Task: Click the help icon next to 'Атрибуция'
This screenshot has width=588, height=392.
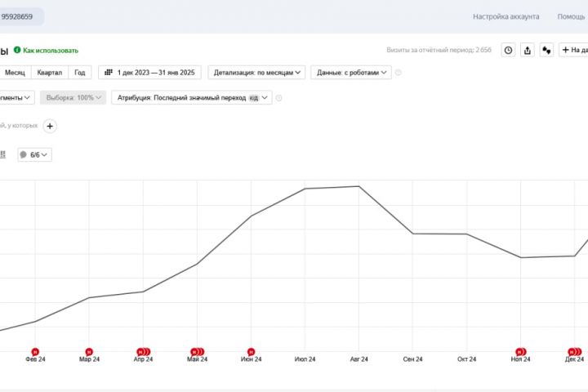Action: [x=278, y=98]
